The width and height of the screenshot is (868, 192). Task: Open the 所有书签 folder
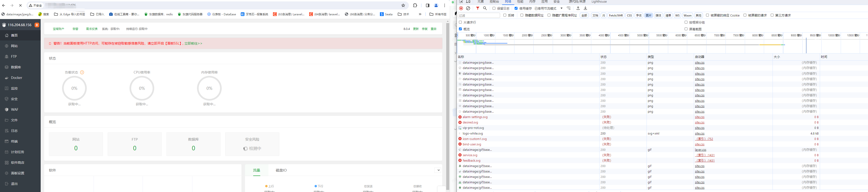coord(438,14)
